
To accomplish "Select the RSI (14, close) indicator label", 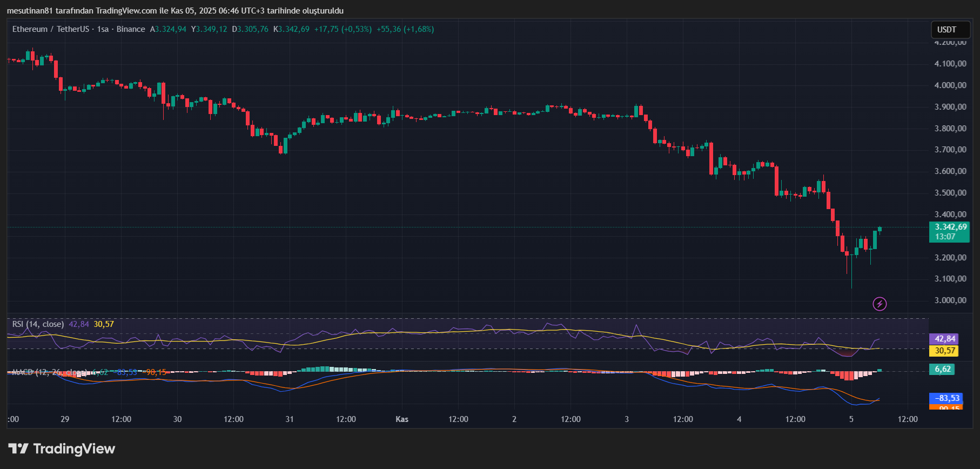I will point(38,324).
